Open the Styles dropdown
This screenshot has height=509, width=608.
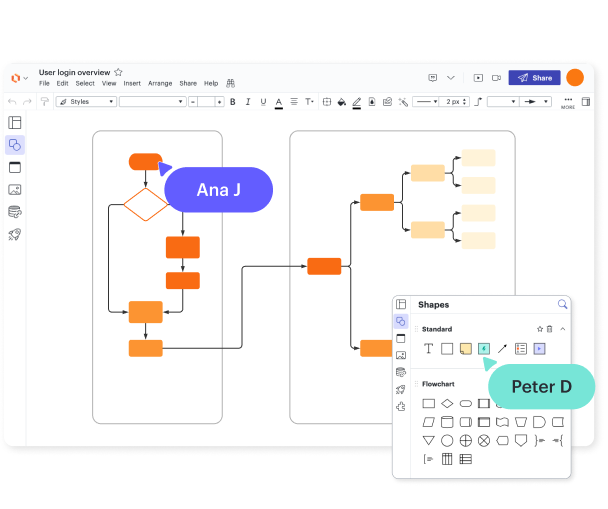[86, 102]
